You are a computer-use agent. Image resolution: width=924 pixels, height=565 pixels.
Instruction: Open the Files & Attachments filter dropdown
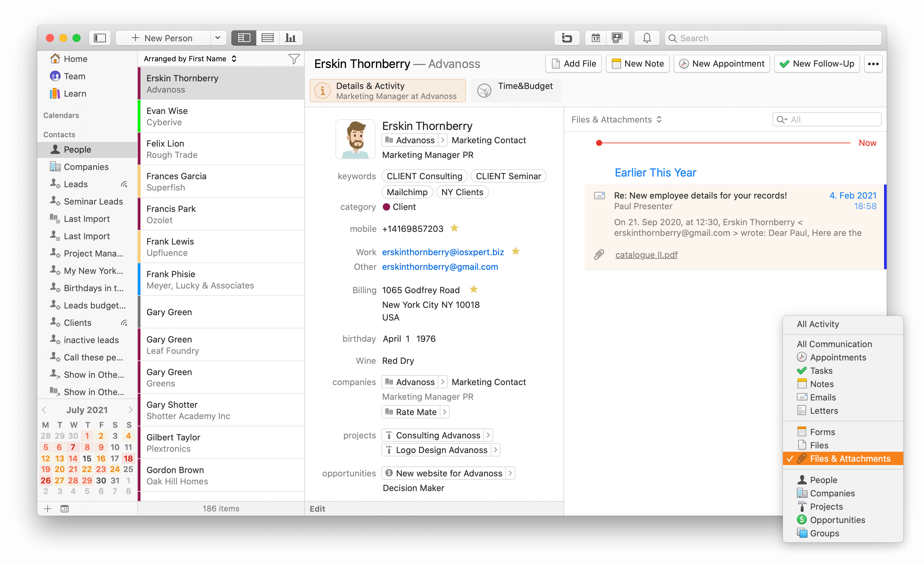616,119
